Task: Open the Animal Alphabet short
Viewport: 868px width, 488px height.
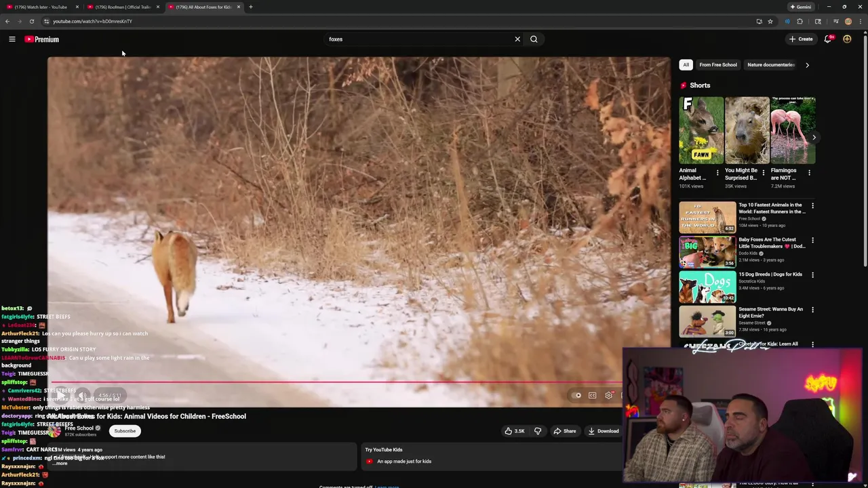Action: coord(701,130)
